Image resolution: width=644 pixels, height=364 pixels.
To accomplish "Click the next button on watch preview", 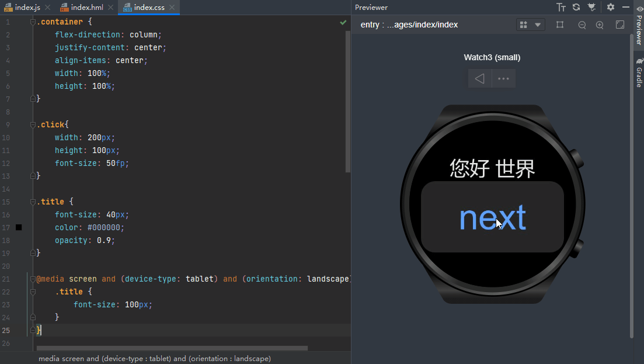I will point(492,217).
